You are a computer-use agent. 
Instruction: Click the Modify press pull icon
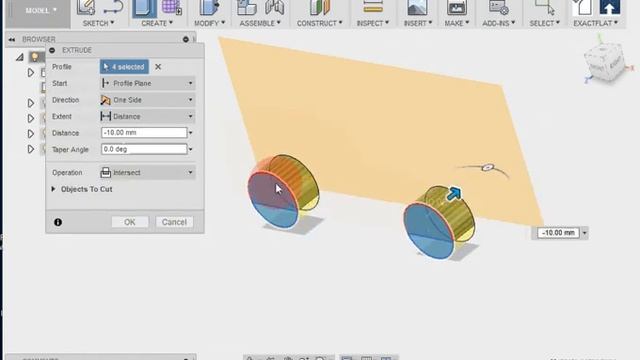[209, 7]
